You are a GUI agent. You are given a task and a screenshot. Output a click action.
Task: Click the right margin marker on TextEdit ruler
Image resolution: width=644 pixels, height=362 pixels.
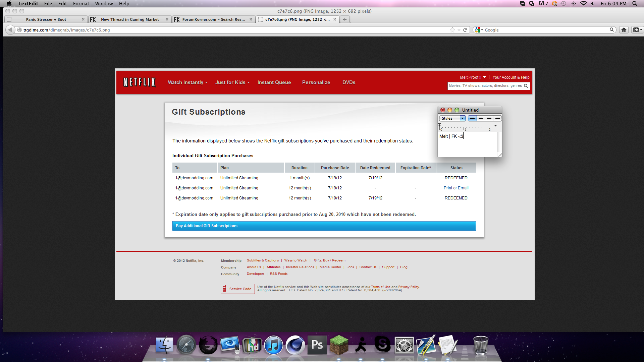tap(495, 125)
